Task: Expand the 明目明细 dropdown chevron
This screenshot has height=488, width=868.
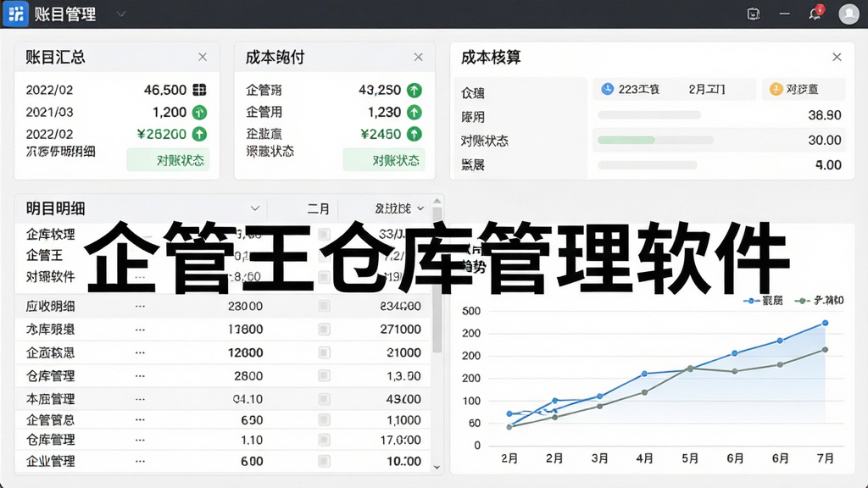Action: click(254, 208)
